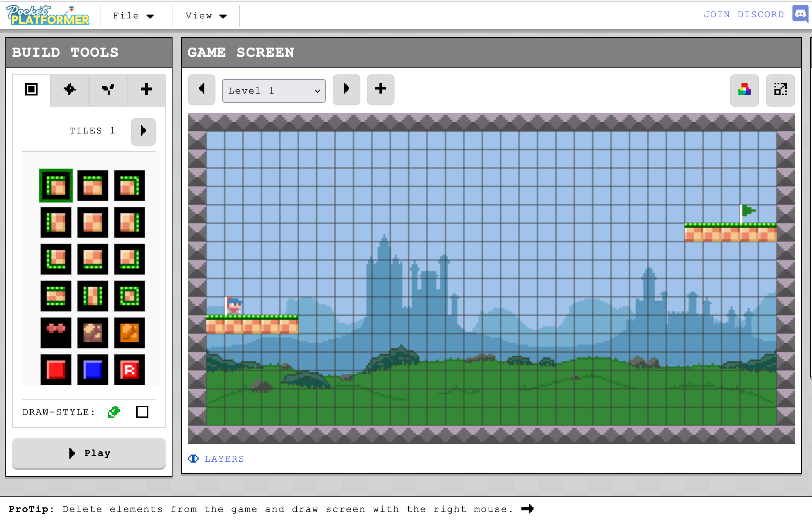Open the Level 1 selector dropdown
Image resolution: width=812 pixels, height=520 pixels.
coord(273,91)
